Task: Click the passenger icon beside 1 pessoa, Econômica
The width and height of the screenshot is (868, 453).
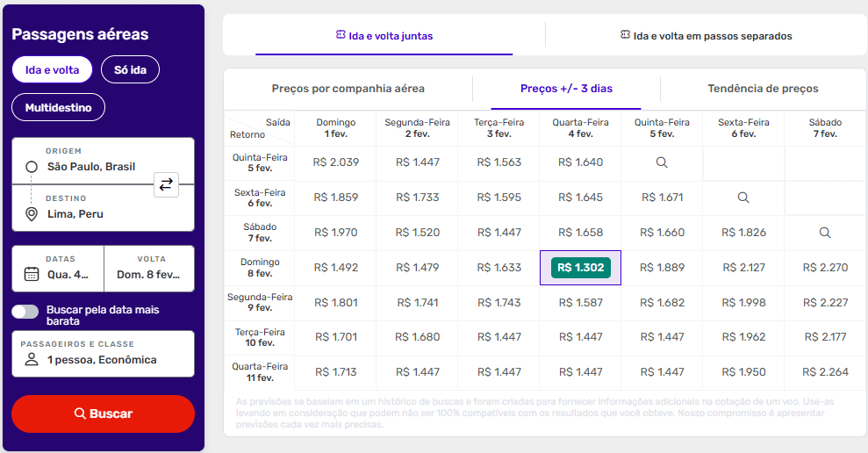Action: (x=32, y=360)
